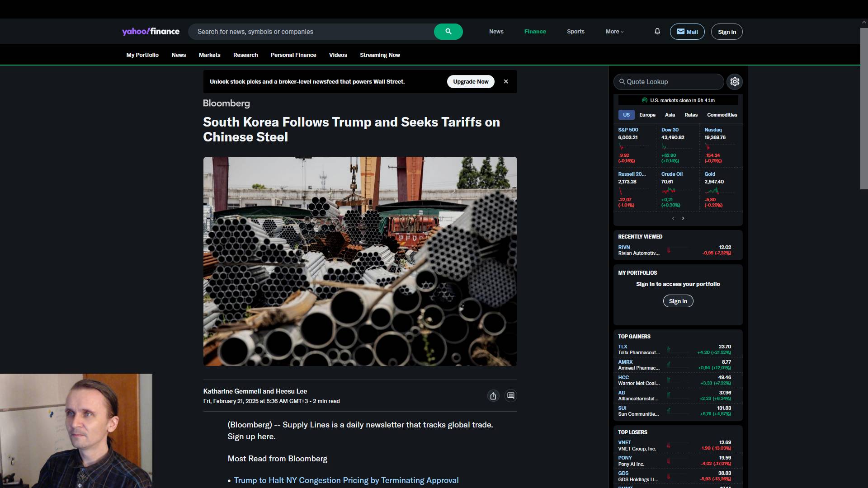Screen dimensions: 868x488
Task: Click the Crude Oil mini chart
Action: pos(676,191)
